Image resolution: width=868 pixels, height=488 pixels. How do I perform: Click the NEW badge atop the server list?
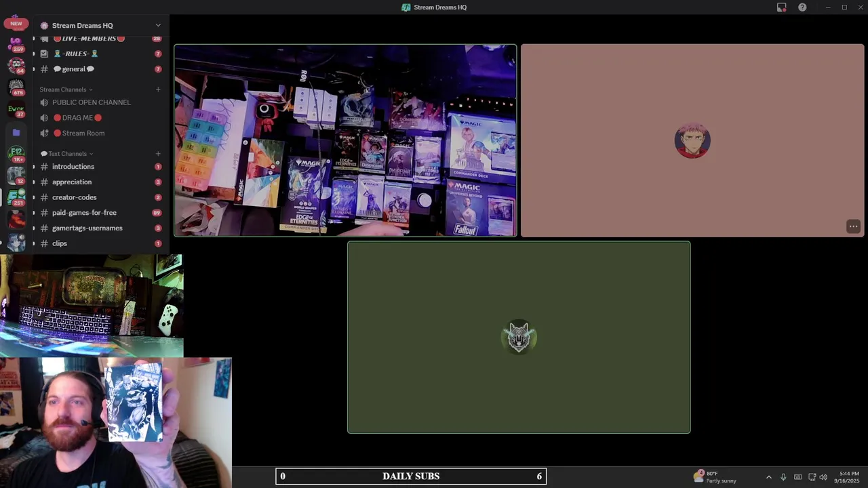click(16, 24)
